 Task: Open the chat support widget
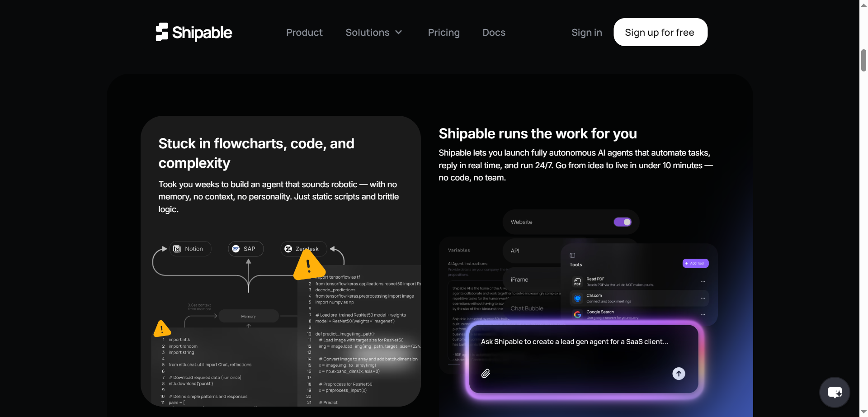tap(835, 392)
